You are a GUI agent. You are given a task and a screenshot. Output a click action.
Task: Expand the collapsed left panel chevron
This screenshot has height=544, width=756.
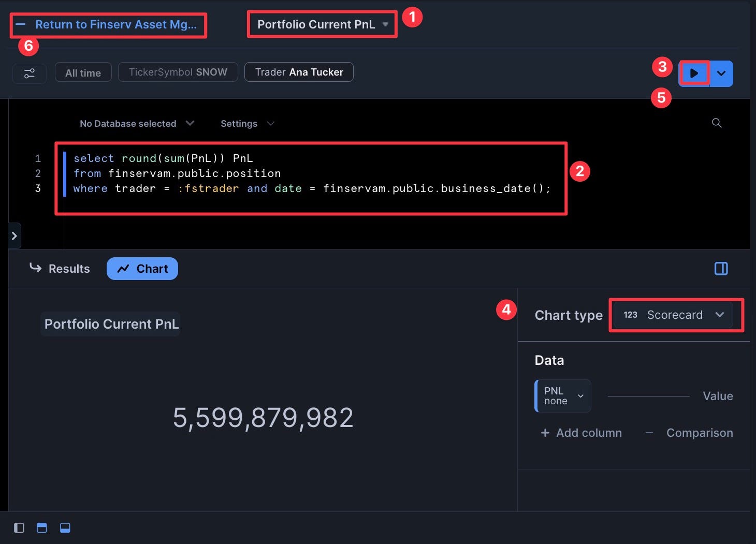(x=14, y=236)
